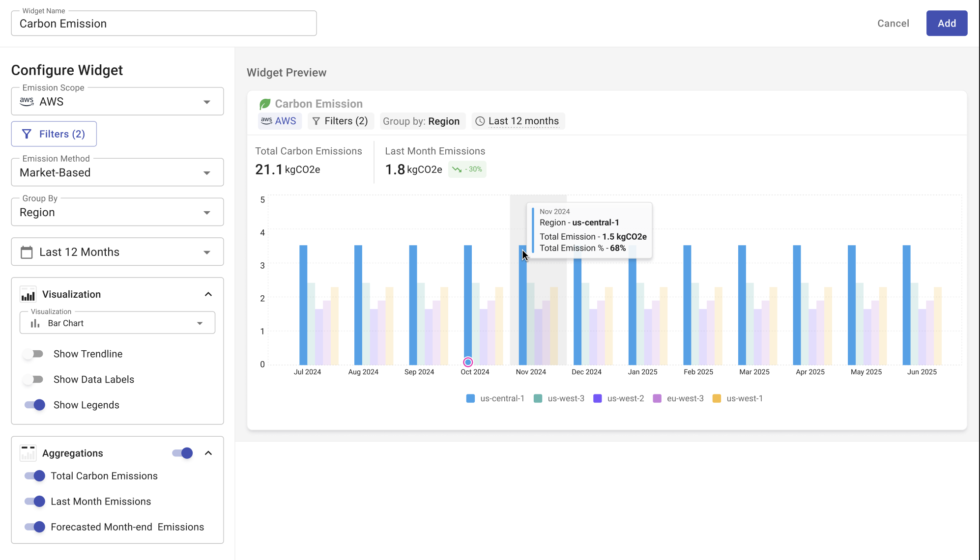The width and height of the screenshot is (980, 560).
Task: Click the Group by: Region chip
Action: pos(421,121)
